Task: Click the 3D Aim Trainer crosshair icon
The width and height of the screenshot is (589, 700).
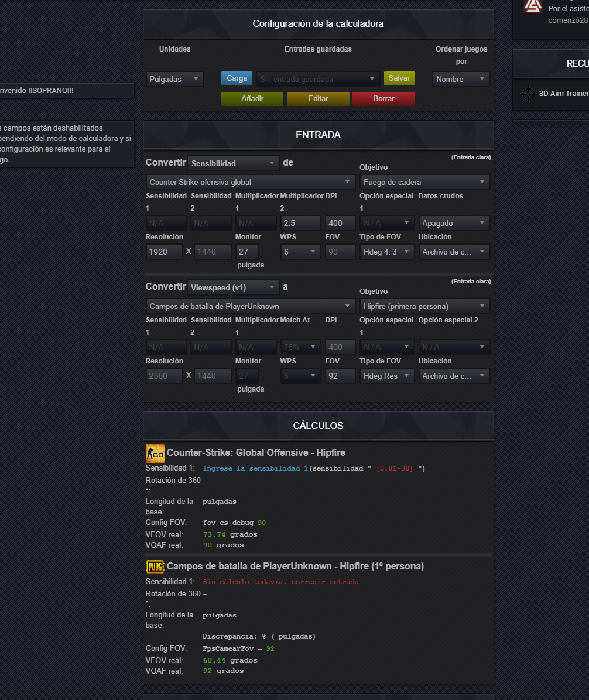Action: [x=529, y=94]
